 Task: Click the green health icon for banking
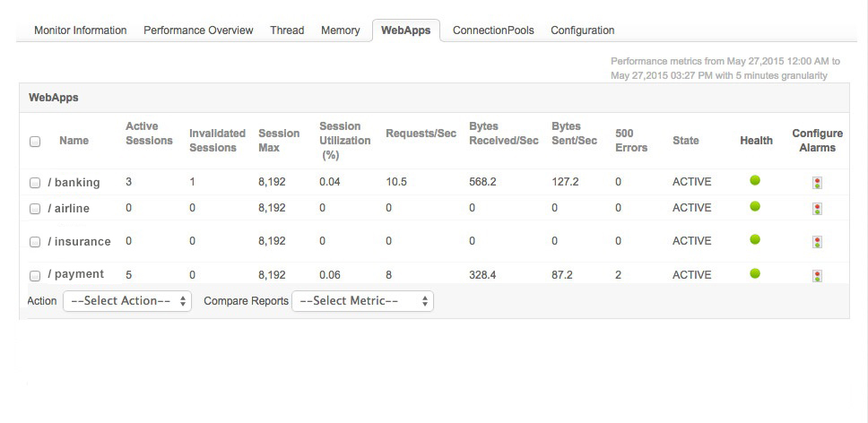tap(755, 181)
